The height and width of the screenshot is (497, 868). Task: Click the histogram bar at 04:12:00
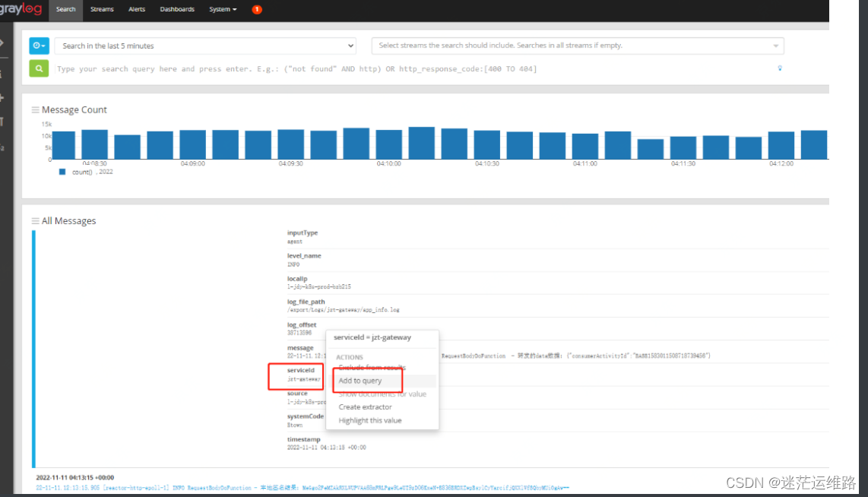[x=781, y=146]
